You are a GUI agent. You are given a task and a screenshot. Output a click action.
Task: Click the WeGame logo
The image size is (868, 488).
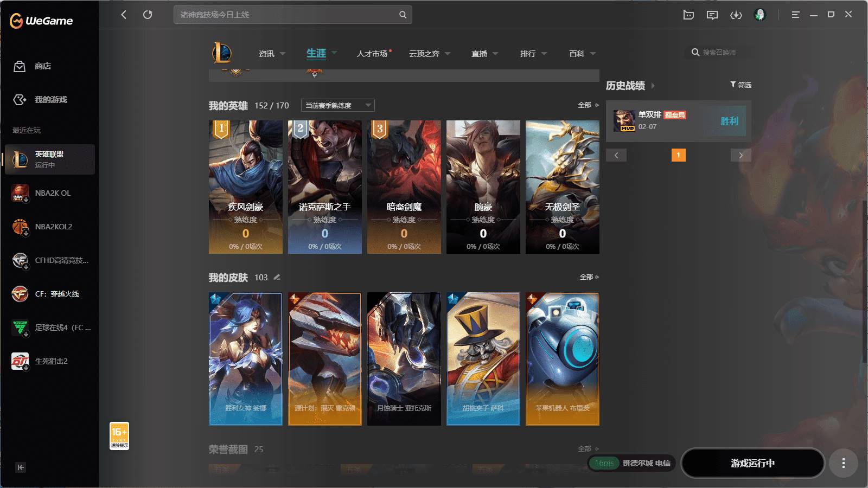pyautogui.click(x=41, y=21)
